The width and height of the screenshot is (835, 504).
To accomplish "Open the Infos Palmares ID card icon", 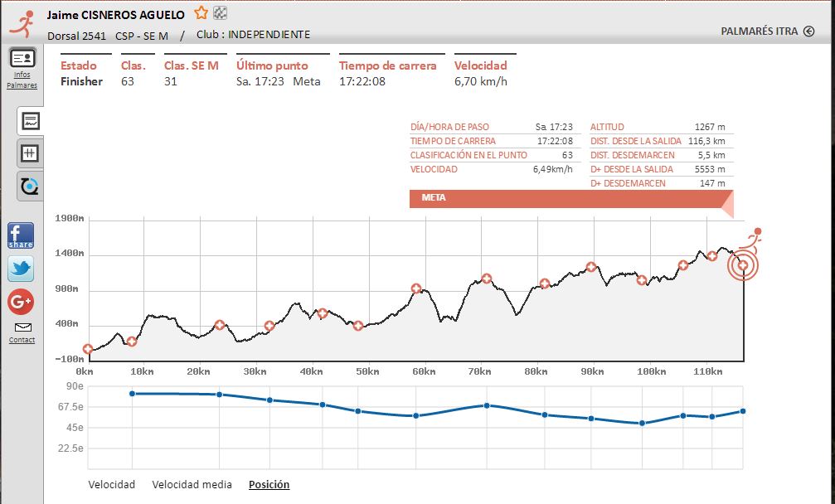I will [x=22, y=58].
